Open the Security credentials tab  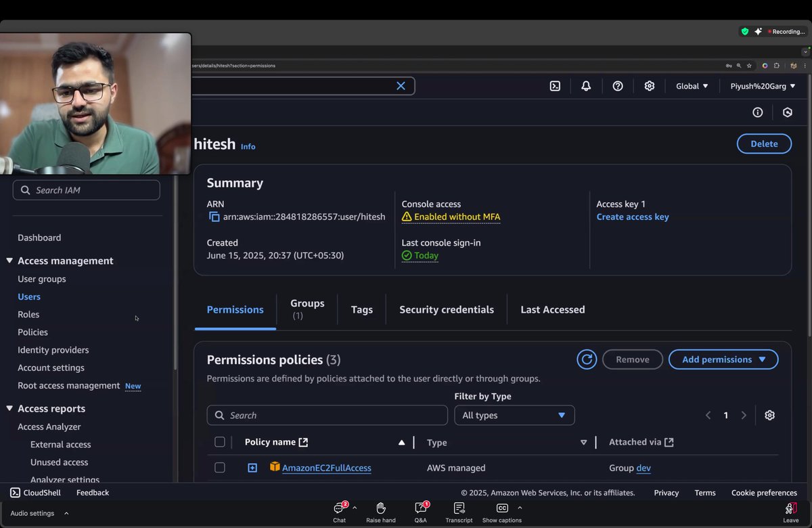point(447,309)
